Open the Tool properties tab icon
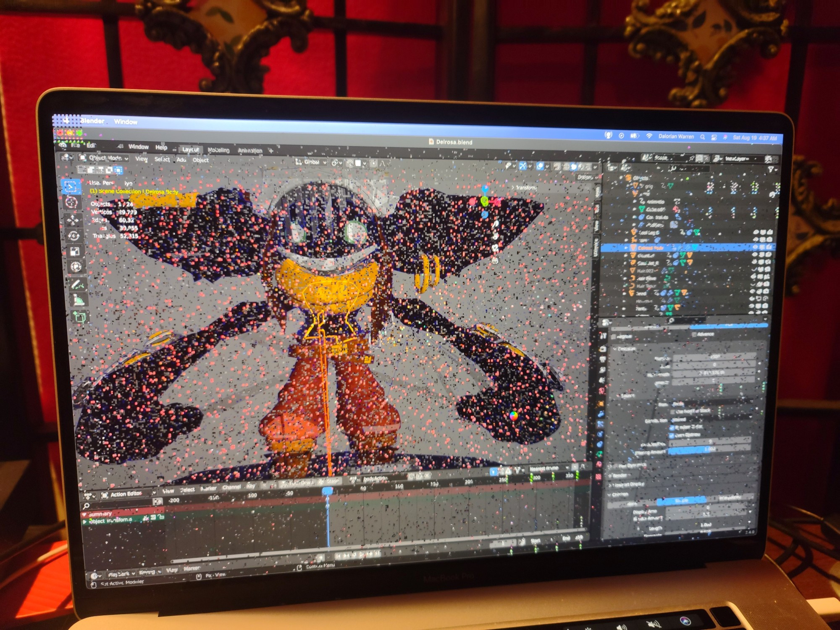 (x=603, y=336)
